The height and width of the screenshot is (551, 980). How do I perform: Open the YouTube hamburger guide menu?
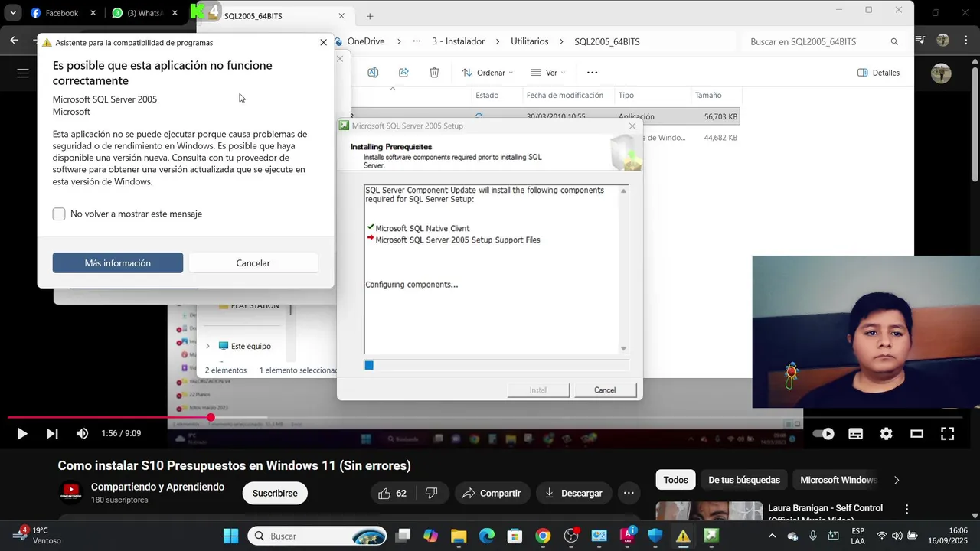click(23, 73)
